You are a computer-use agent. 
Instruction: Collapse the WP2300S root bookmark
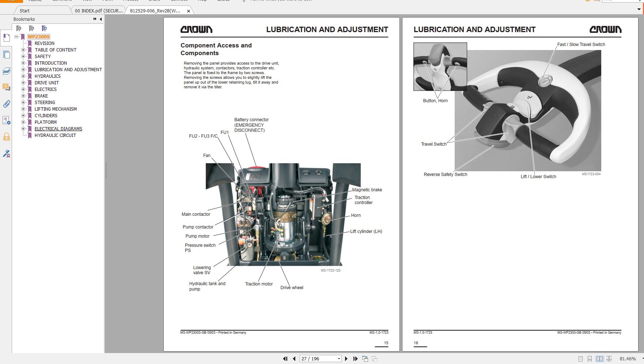click(x=16, y=37)
